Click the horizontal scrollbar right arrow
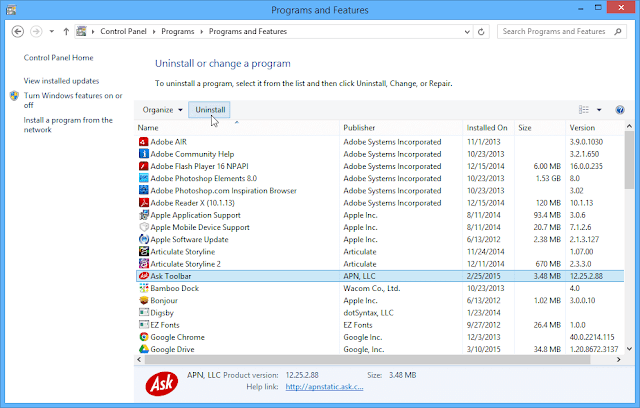This screenshot has width=640, height=408. tap(618, 359)
